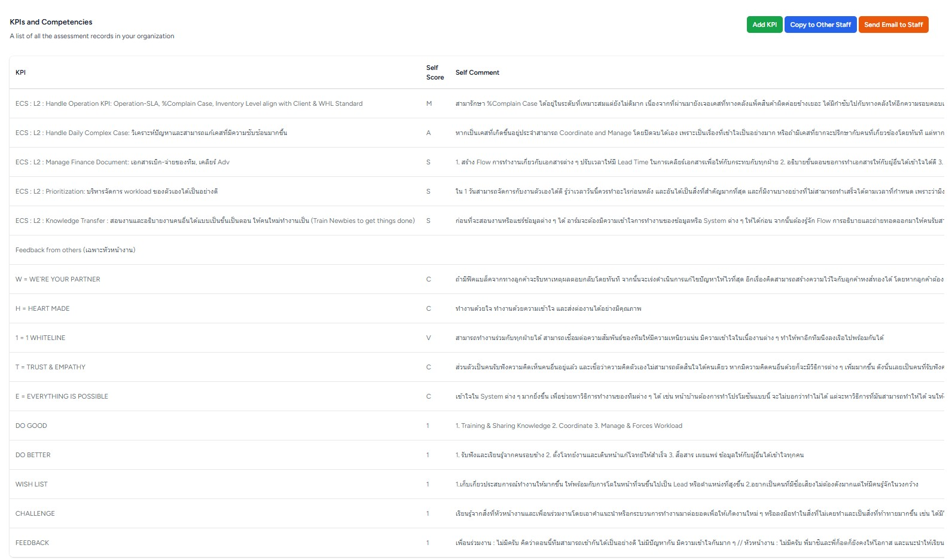The width and height of the screenshot is (952, 560).
Task: Open the Knowledge Transfer KPI row
Action: pos(215,221)
